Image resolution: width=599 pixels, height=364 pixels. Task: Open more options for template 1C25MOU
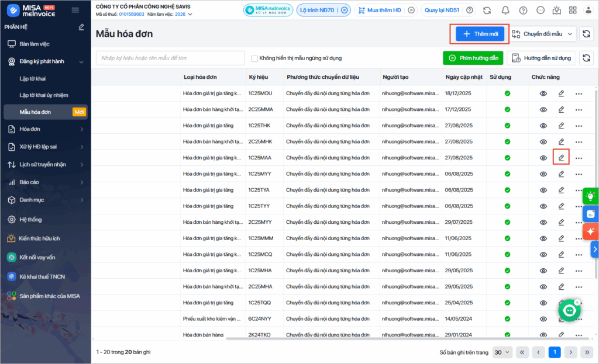(x=579, y=93)
